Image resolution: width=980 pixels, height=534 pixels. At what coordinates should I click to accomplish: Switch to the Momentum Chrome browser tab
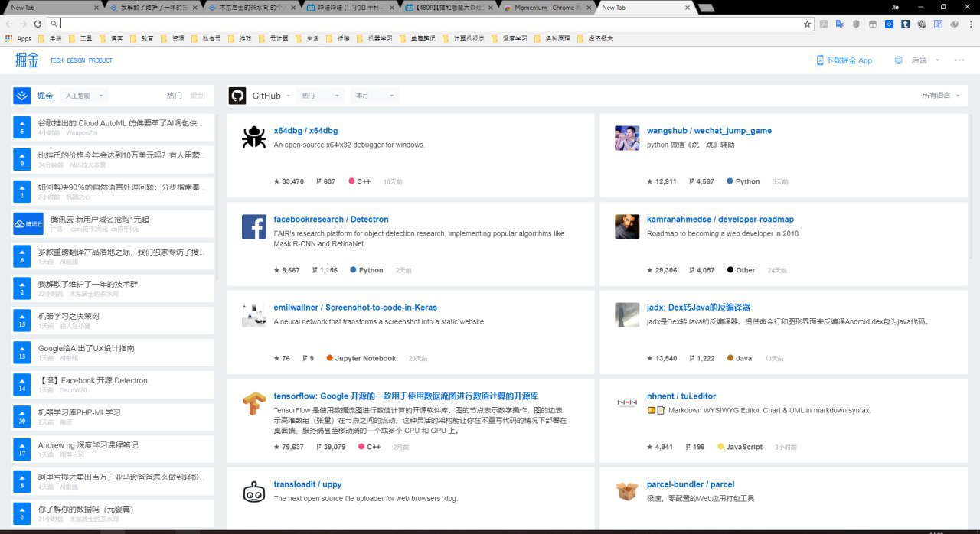coord(547,7)
